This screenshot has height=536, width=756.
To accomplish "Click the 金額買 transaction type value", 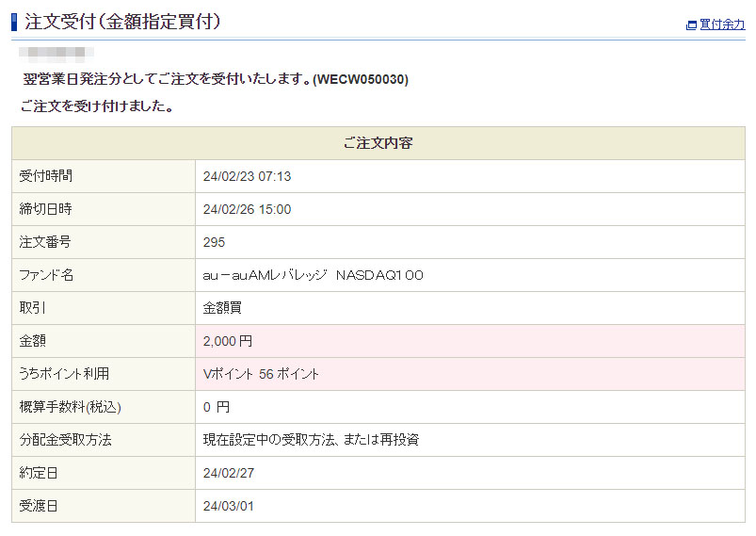I will click(222, 308).
